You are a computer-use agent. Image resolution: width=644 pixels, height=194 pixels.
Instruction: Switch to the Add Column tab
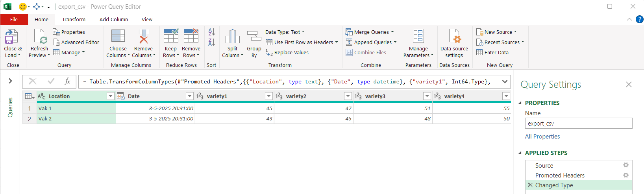coord(114,19)
